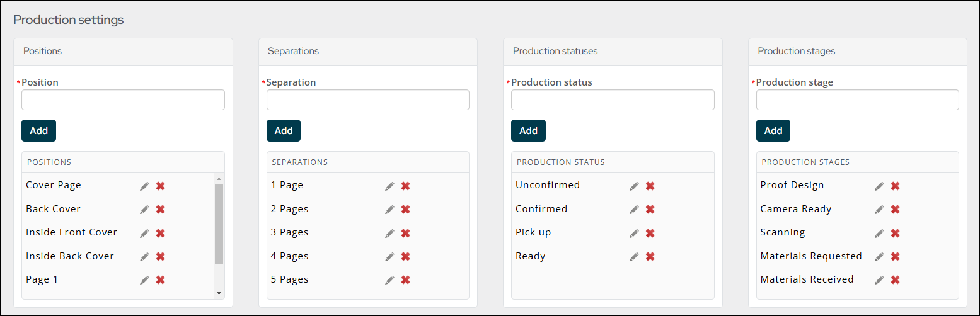Click Add under Production status field
This screenshot has width=980, height=316.
tap(528, 131)
